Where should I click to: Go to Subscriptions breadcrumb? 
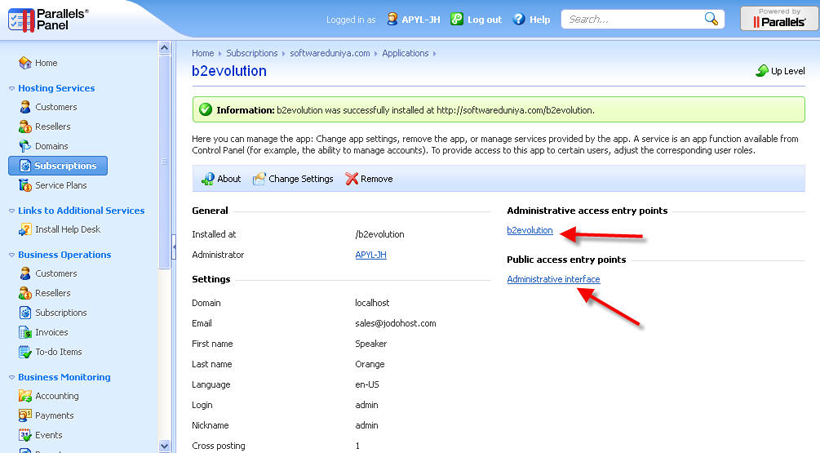point(252,53)
